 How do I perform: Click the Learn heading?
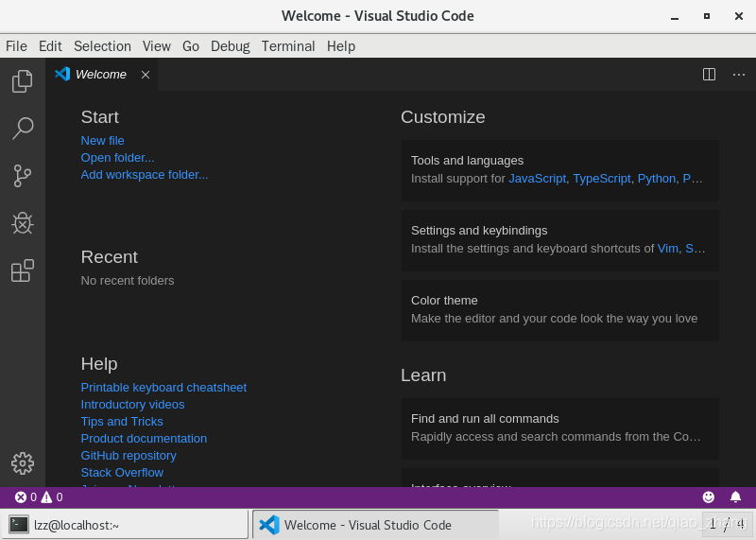[x=423, y=375]
